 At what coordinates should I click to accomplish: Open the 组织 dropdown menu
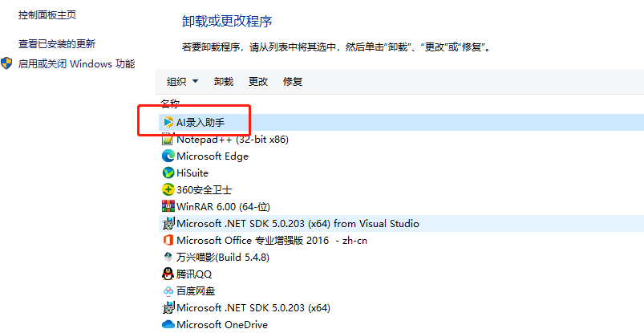(x=182, y=81)
